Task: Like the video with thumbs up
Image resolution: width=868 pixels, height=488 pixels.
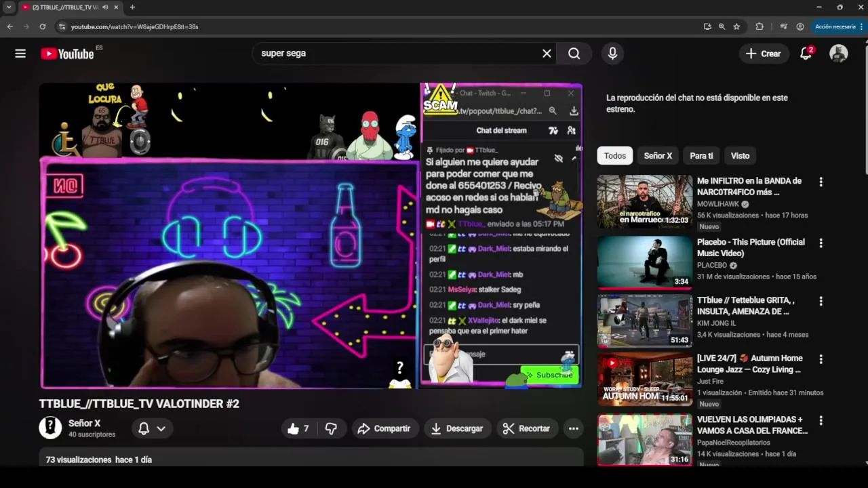Action: [x=298, y=428]
